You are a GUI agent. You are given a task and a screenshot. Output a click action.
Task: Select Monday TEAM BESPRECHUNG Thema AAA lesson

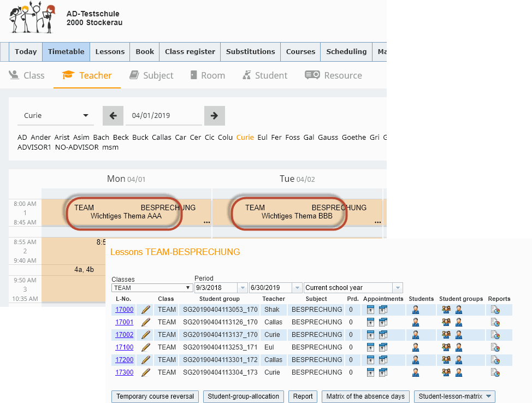pos(126,212)
